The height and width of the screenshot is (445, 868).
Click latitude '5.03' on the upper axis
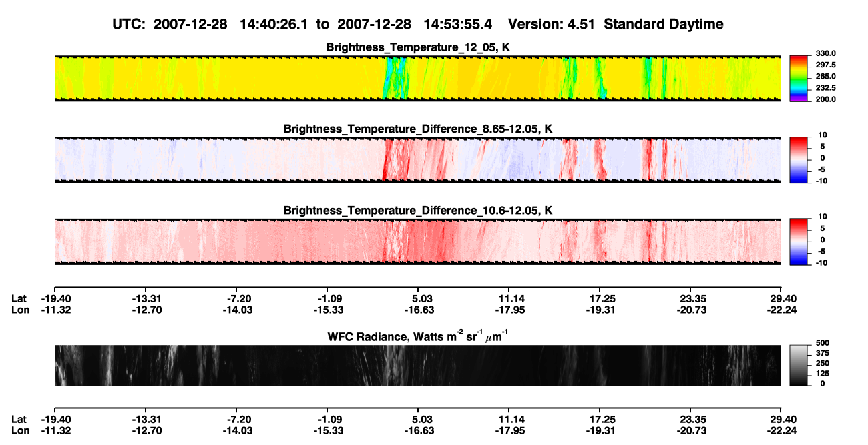pos(419,298)
